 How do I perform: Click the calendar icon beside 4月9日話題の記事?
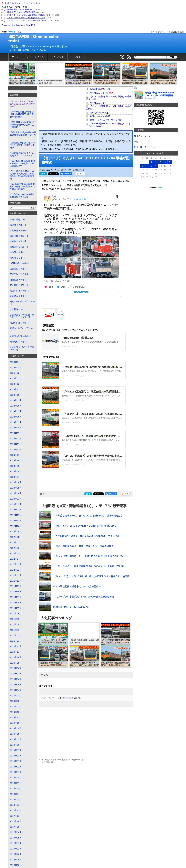[x=168, y=32]
